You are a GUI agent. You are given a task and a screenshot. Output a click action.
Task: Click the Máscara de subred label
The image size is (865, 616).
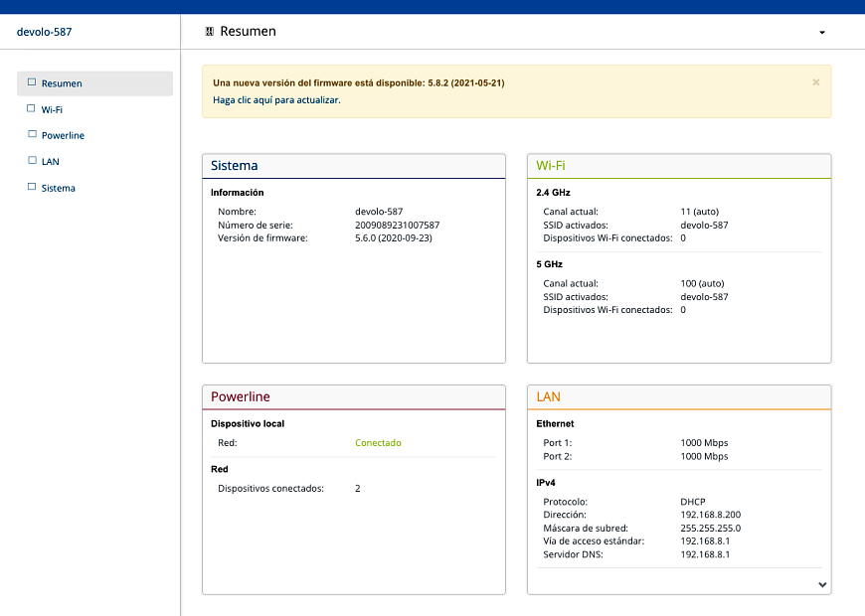click(586, 528)
